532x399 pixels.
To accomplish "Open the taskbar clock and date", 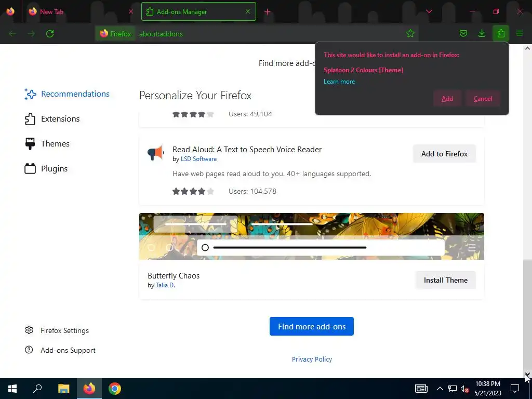I will coord(487,389).
